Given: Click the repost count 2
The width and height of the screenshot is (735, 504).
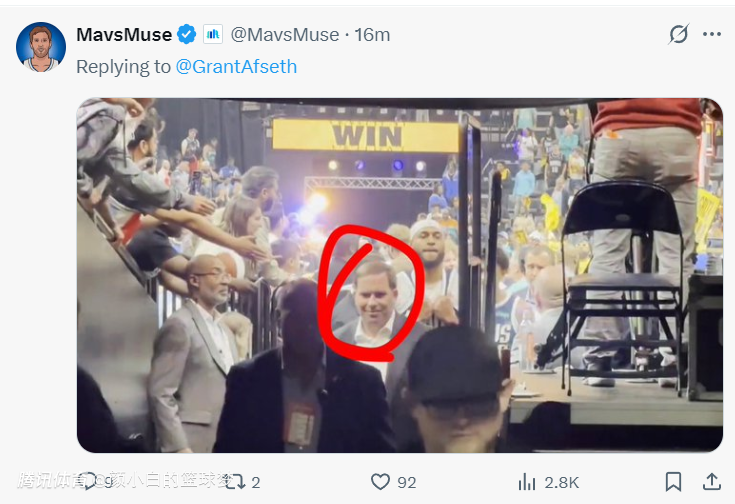Looking at the screenshot, I should 256,482.
